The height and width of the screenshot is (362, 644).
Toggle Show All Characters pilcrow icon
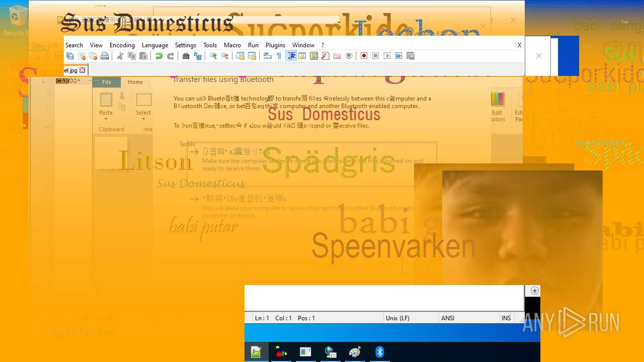click(x=279, y=56)
